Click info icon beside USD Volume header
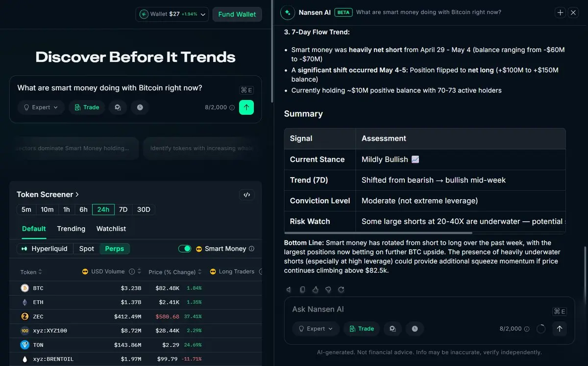 (132, 272)
